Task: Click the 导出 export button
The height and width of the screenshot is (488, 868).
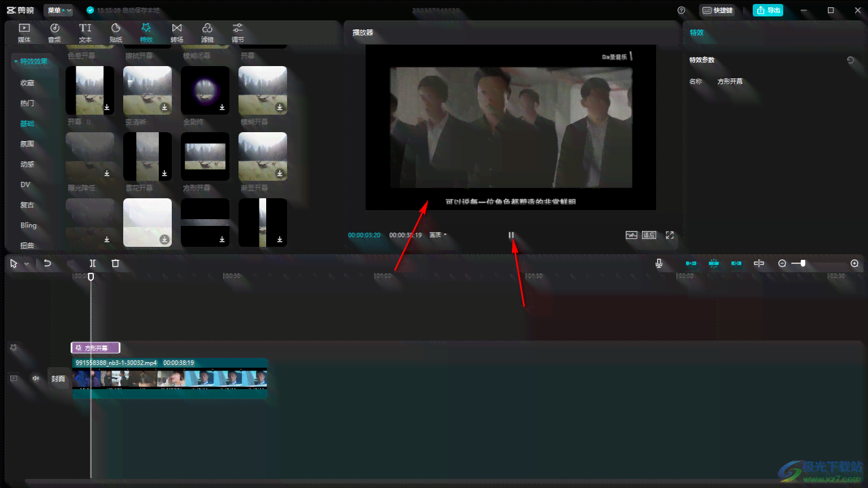Action: point(768,10)
